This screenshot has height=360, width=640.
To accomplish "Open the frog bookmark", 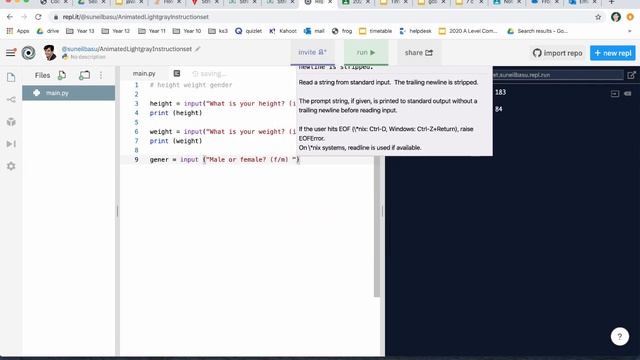I will pyautogui.click(x=342, y=31).
